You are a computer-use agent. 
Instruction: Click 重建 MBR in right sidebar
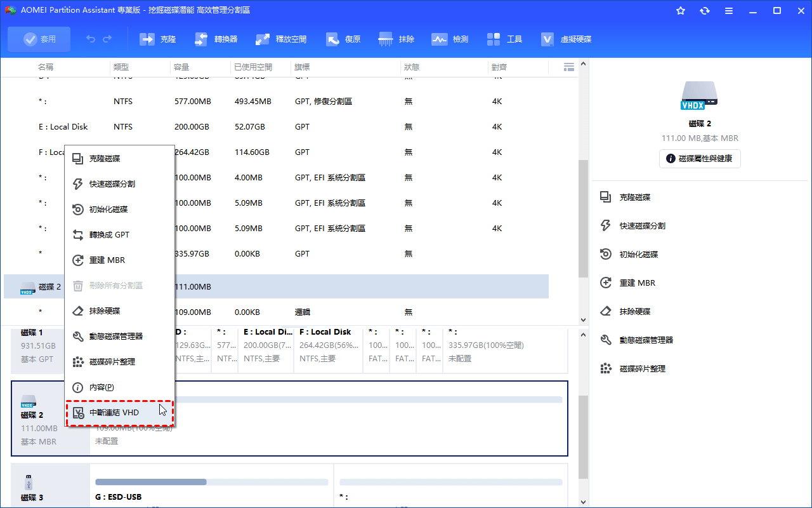(628, 283)
